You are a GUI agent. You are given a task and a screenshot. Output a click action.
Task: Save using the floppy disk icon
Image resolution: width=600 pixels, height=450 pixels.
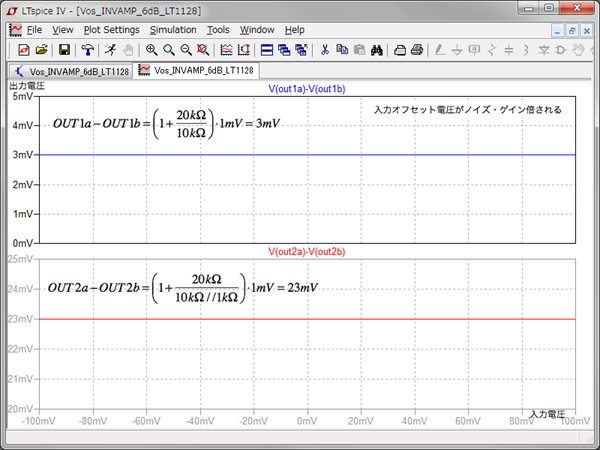tap(63, 49)
